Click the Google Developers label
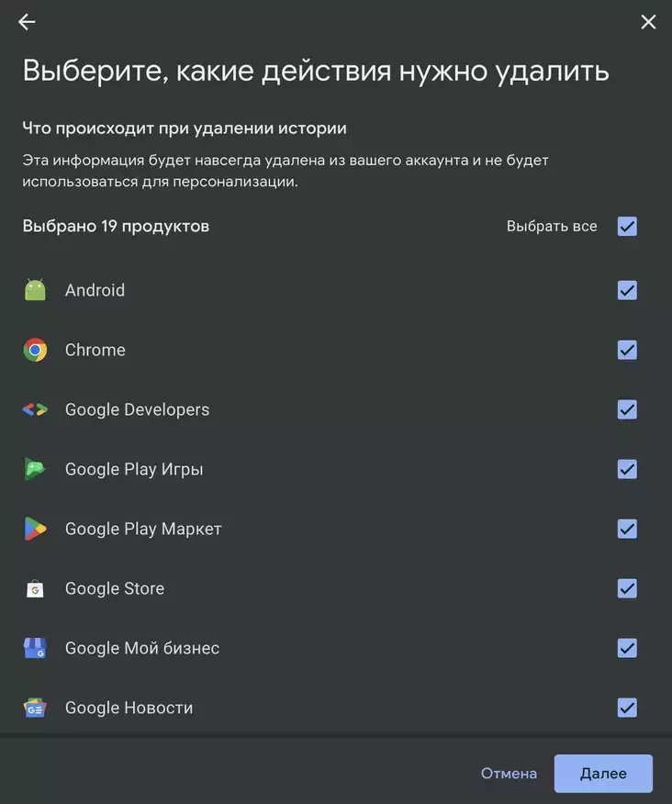This screenshot has height=804, width=672. click(137, 410)
